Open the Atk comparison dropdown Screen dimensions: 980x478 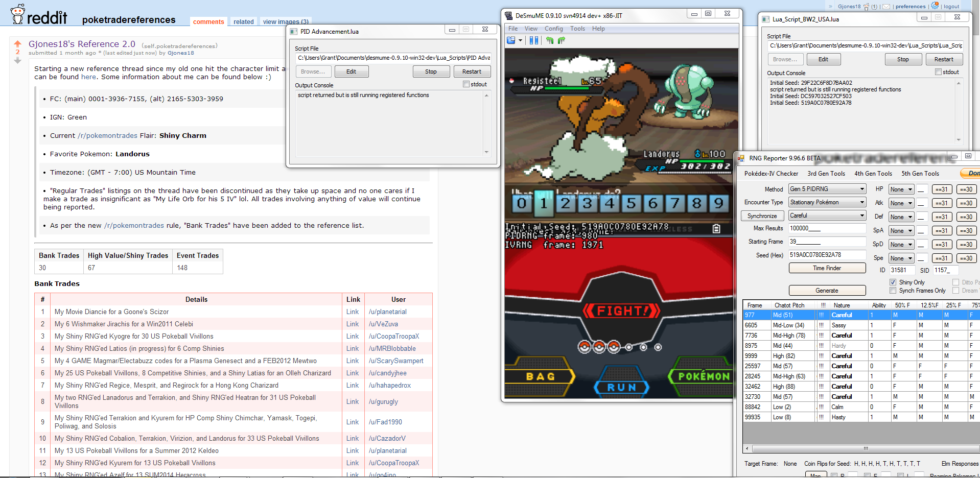point(901,203)
